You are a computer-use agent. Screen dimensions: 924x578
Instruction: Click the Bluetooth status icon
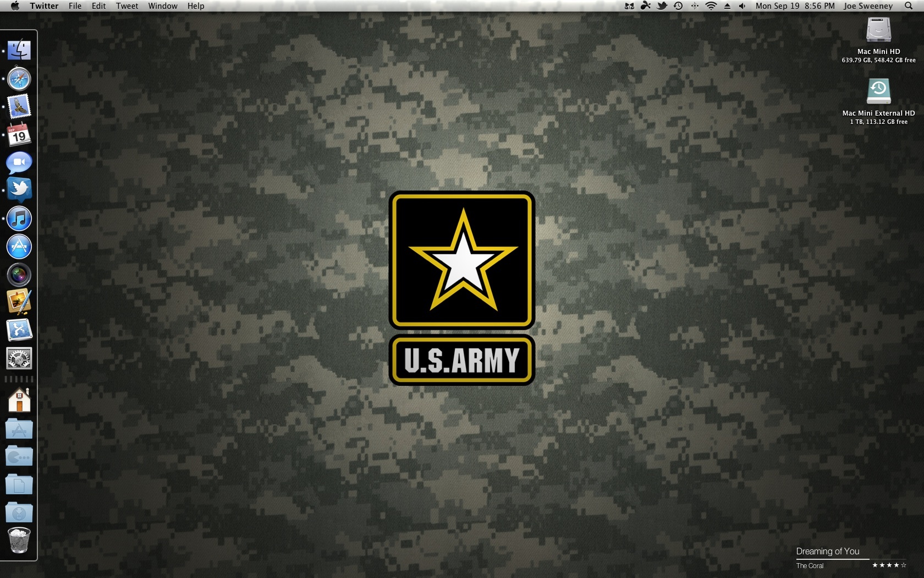tap(695, 6)
